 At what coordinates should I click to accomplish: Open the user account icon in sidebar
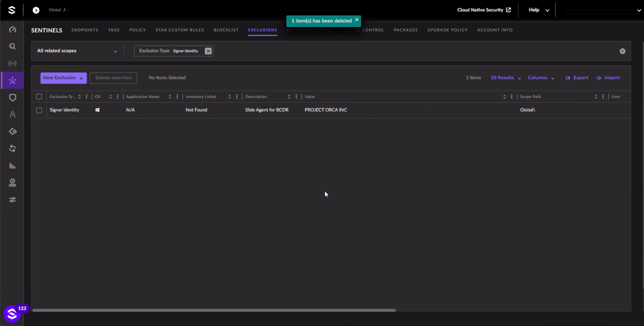[x=13, y=114]
